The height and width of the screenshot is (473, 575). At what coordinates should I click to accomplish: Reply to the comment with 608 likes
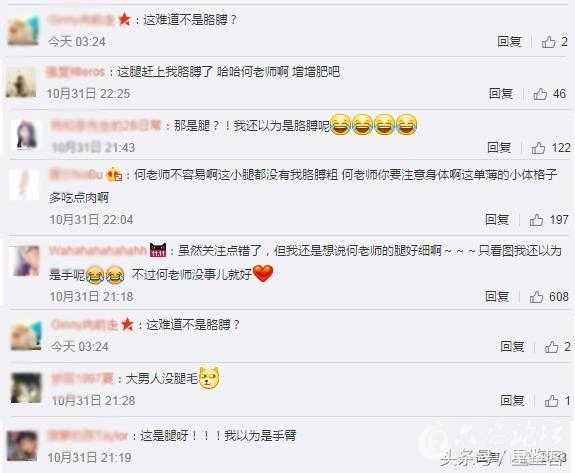[497, 296]
